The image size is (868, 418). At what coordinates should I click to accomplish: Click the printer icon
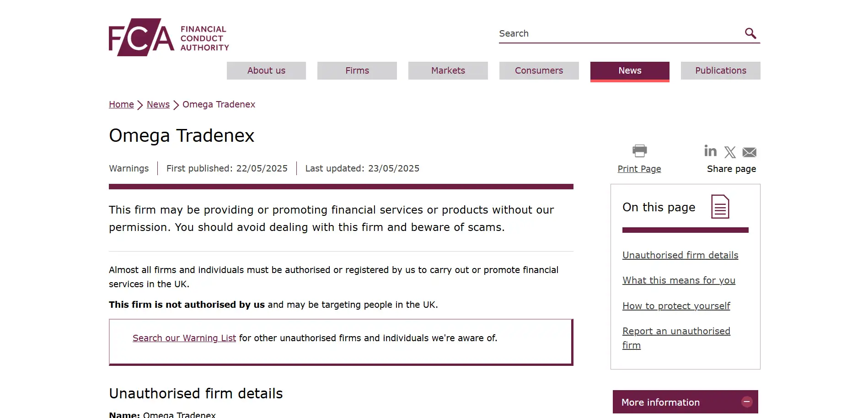639,150
